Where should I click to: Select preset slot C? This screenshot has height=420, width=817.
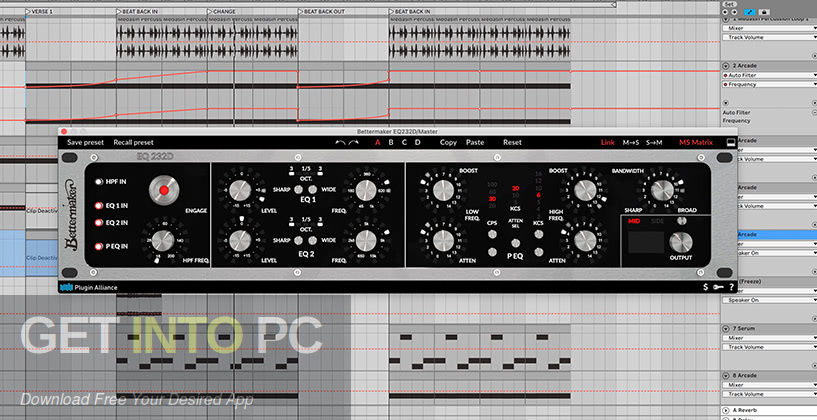[404, 142]
